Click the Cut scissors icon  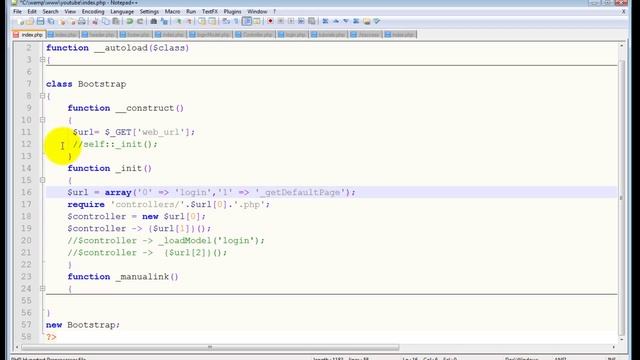[x=95, y=21]
